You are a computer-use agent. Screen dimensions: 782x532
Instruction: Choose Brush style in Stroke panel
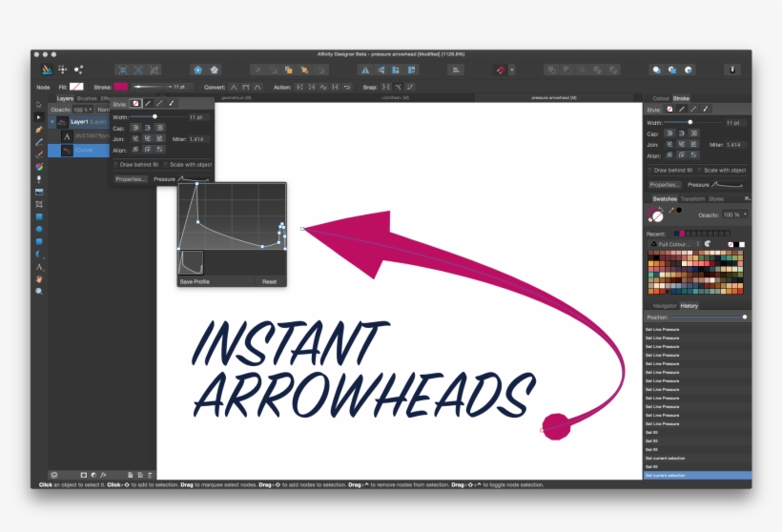tap(705, 110)
